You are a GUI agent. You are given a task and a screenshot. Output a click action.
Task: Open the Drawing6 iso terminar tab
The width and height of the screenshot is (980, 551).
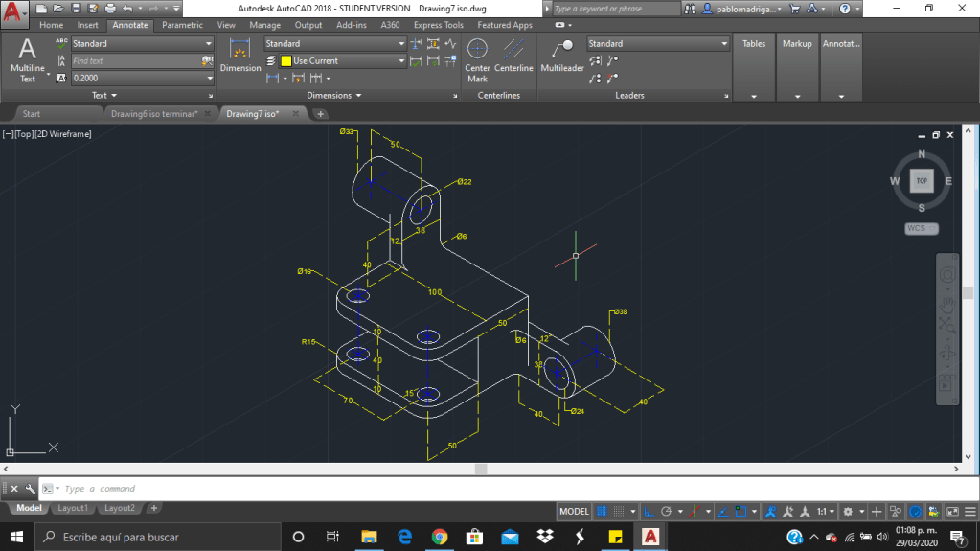154,114
